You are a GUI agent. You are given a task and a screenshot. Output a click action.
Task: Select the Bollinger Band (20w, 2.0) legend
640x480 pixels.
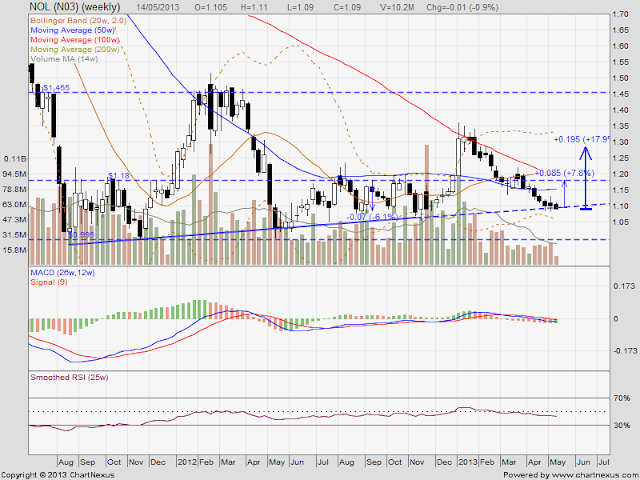coord(78,20)
